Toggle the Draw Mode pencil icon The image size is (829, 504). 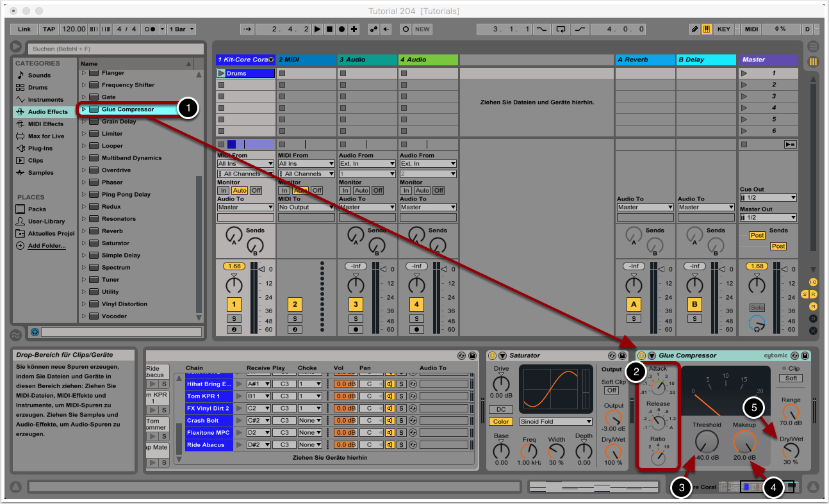click(695, 29)
